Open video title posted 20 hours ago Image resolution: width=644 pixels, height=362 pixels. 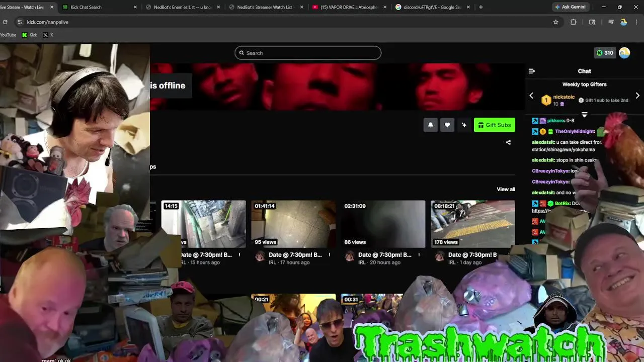tap(384, 255)
